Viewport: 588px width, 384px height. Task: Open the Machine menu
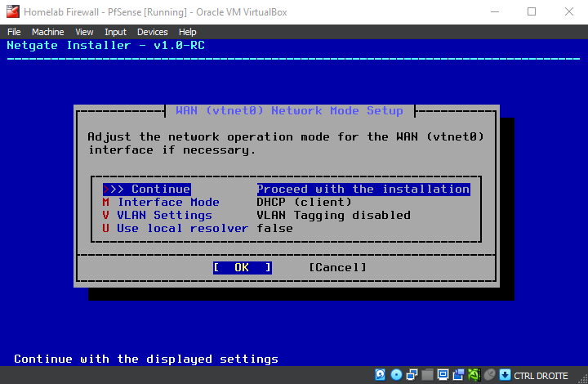coord(47,32)
